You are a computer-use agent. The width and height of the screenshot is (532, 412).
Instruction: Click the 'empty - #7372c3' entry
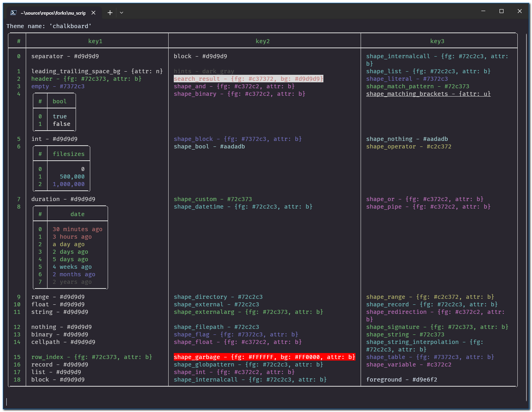click(x=58, y=86)
